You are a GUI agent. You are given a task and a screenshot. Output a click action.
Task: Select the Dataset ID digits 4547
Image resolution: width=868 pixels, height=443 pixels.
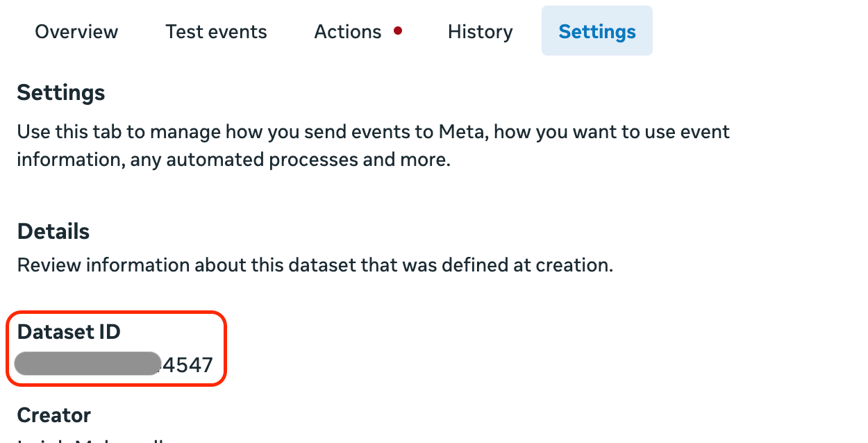(187, 364)
